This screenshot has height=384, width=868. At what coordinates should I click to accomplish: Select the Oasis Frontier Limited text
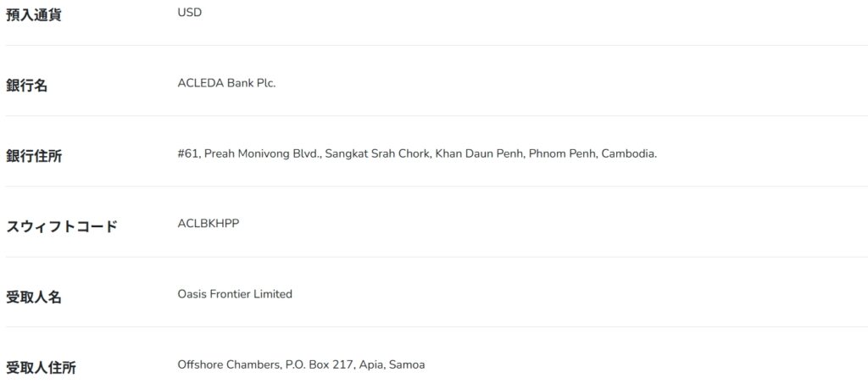[235, 294]
